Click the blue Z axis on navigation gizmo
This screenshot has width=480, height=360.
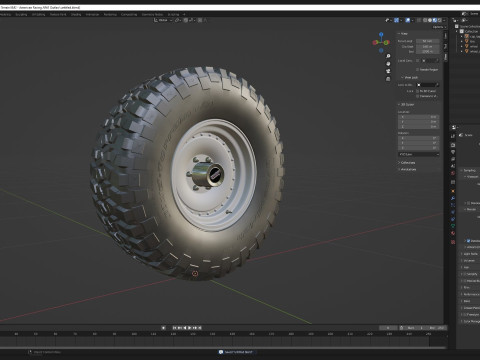[381, 34]
